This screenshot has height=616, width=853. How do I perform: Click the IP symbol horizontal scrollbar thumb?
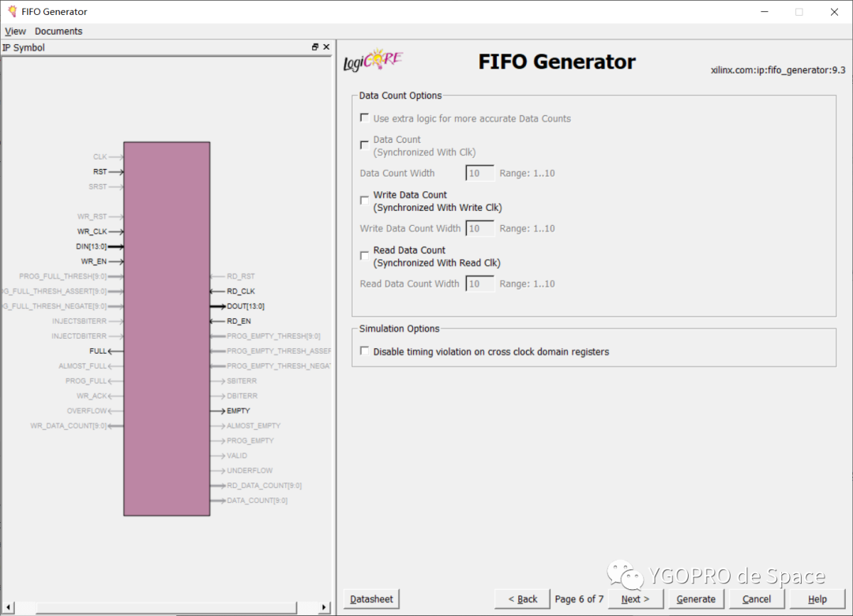click(167, 607)
